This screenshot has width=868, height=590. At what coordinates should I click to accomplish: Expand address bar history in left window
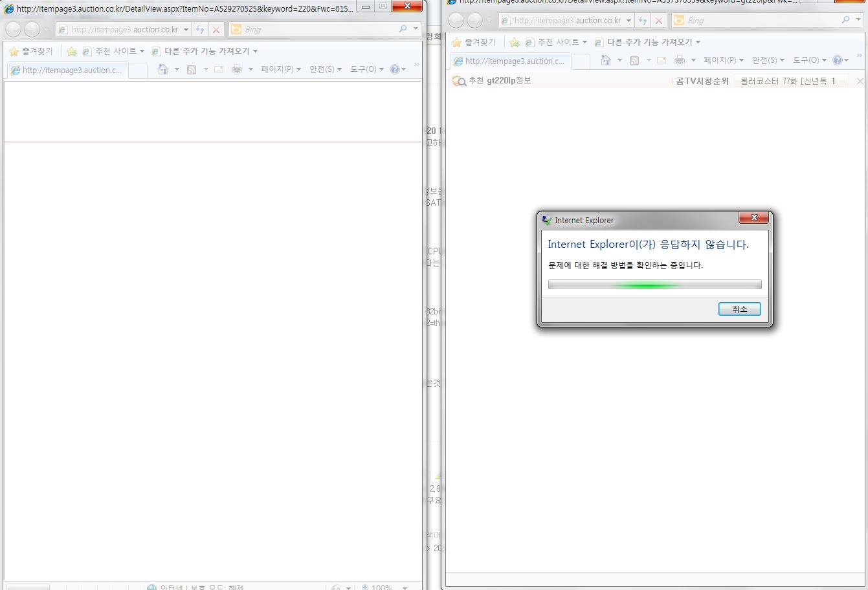coord(186,30)
